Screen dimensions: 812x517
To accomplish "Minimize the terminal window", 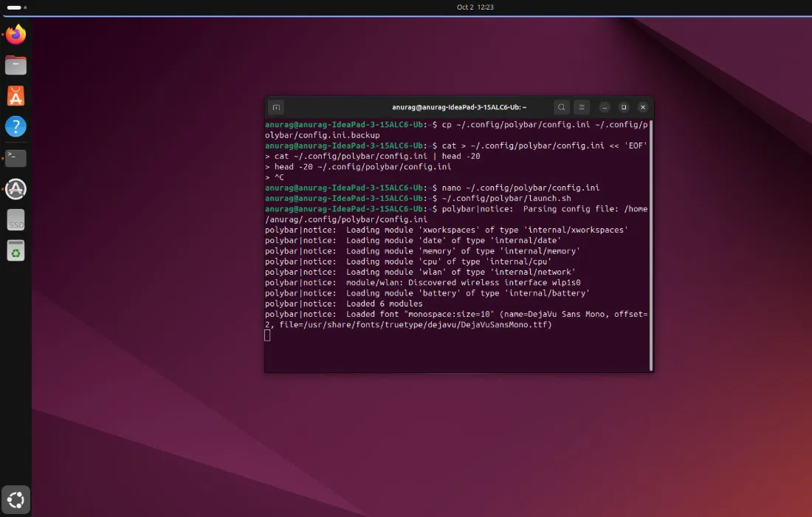I will tap(605, 107).
